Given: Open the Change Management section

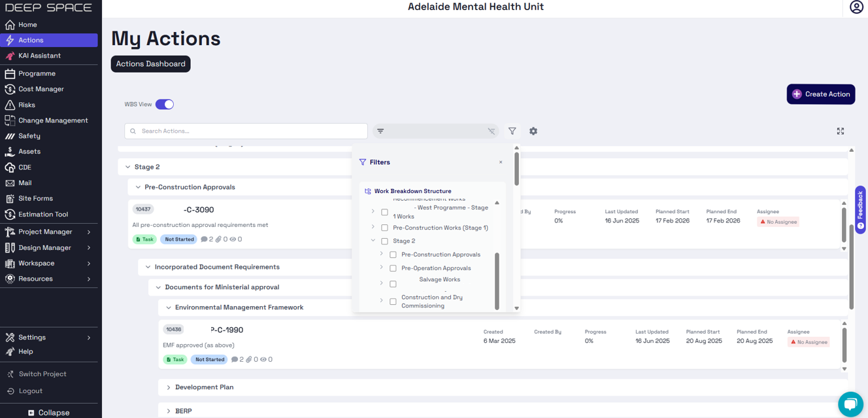Looking at the screenshot, I should pyautogui.click(x=52, y=120).
